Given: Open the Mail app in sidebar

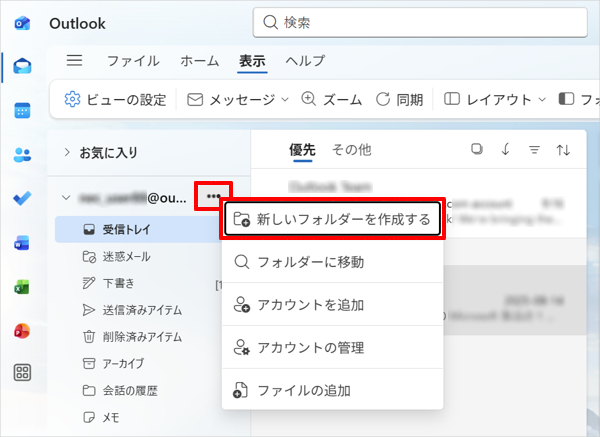Looking at the screenshot, I should click(22, 66).
